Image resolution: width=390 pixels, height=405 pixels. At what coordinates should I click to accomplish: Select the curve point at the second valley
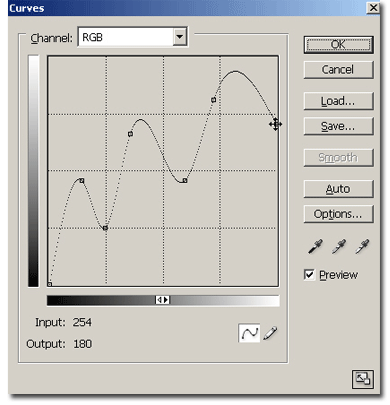[185, 181]
